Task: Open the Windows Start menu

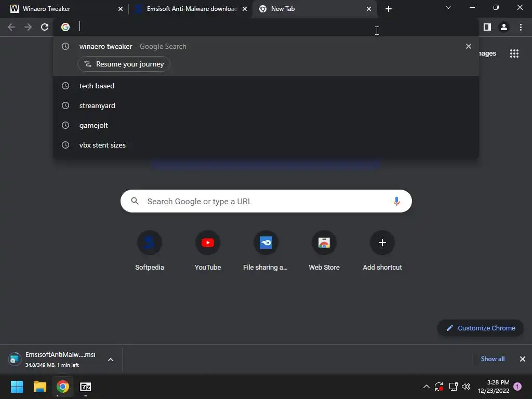Action: point(17,387)
